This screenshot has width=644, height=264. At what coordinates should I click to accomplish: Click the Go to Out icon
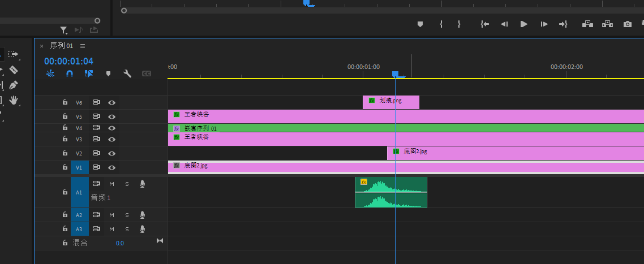click(563, 24)
